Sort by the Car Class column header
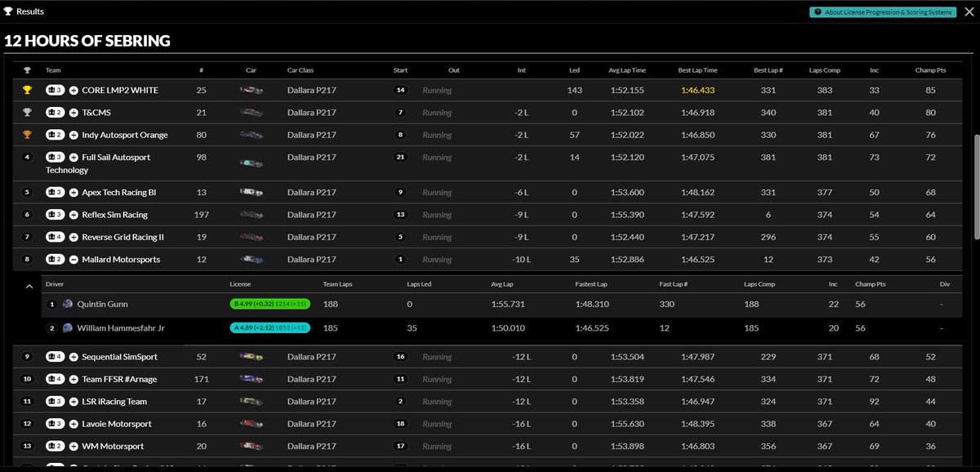 [x=301, y=70]
